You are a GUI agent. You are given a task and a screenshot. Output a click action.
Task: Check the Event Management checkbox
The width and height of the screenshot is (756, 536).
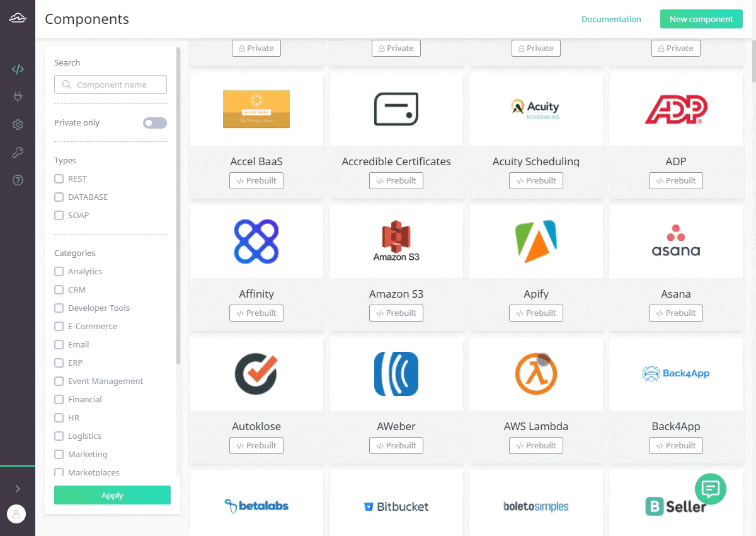pyautogui.click(x=59, y=382)
